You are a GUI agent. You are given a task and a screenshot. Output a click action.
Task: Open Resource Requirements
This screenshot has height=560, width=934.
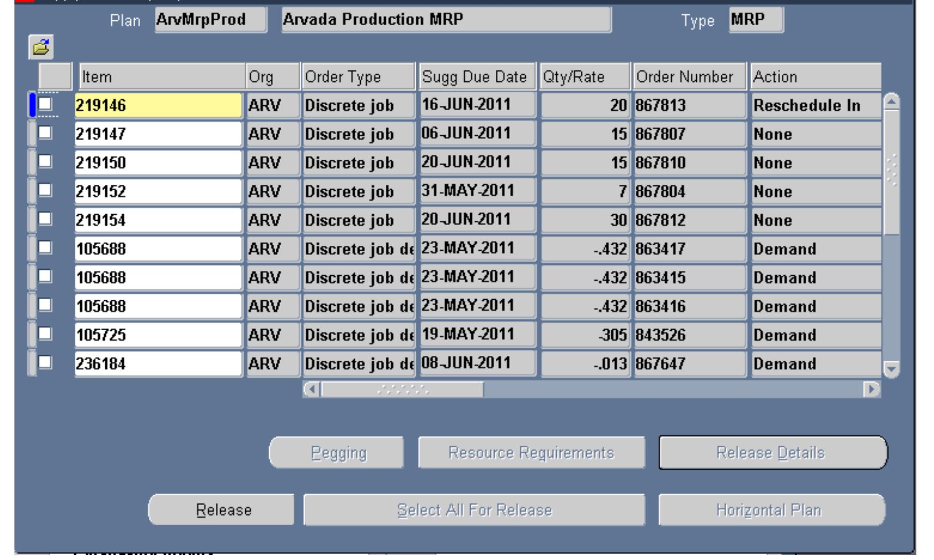[x=531, y=453]
